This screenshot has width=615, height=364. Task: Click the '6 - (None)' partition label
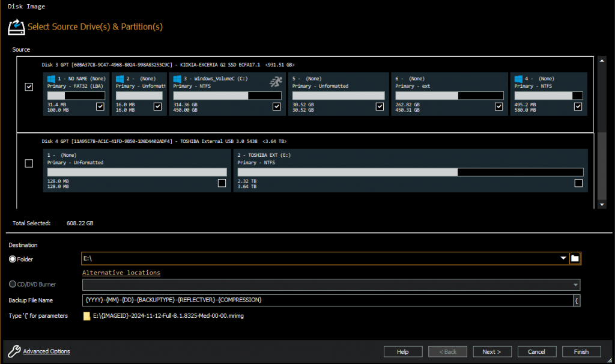[410, 79]
